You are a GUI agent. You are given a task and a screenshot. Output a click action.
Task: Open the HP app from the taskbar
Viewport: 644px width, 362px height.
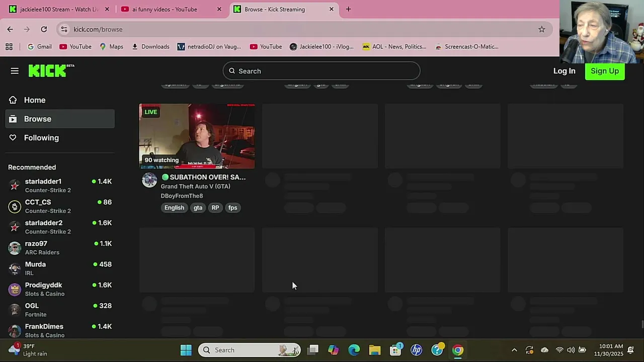click(x=416, y=350)
